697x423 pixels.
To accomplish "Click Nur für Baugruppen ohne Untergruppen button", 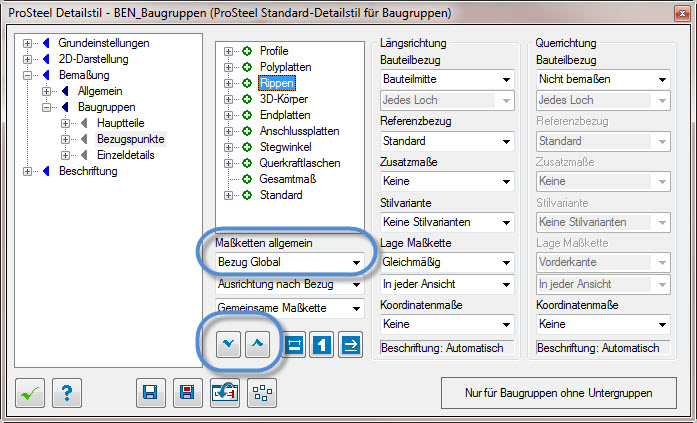I will coord(559,393).
